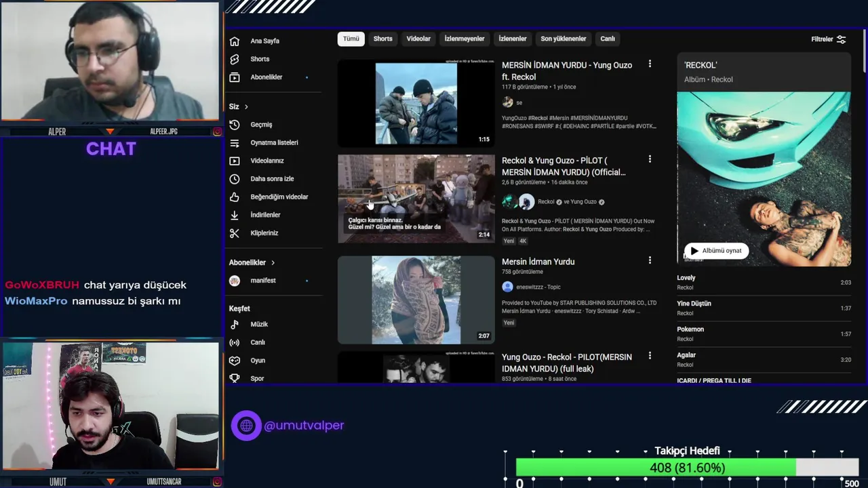This screenshot has height=488, width=868.
Task: Open MERSİN İDMAN YURDU Yung Ouzo ft. Reckol title
Action: (x=567, y=71)
